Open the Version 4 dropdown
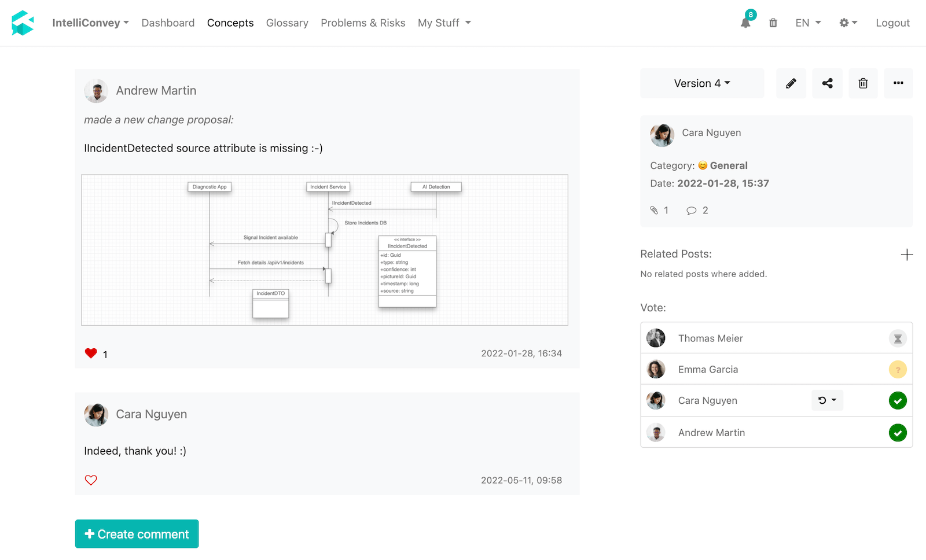This screenshot has width=926, height=560. tap(702, 83)
